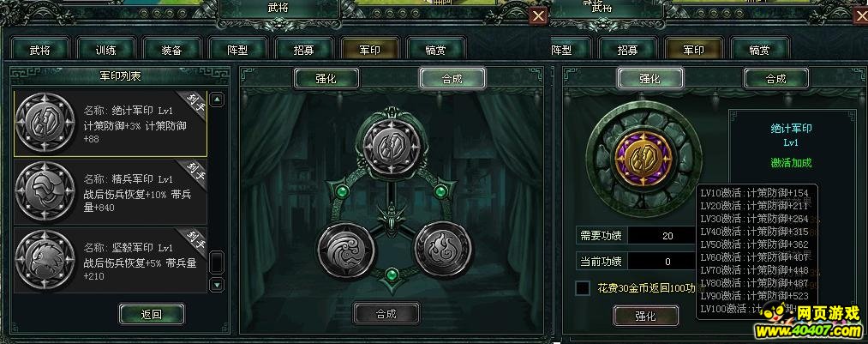
Task: Click the golden 绝计军印 seal in strengthen panel
Action: pyautogui.click(x=644, y=158)
